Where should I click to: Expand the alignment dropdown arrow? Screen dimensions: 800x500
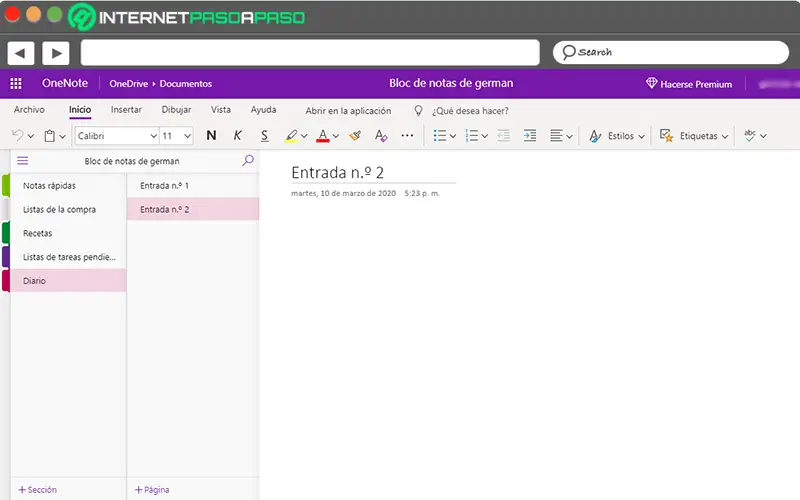[569, 136]
